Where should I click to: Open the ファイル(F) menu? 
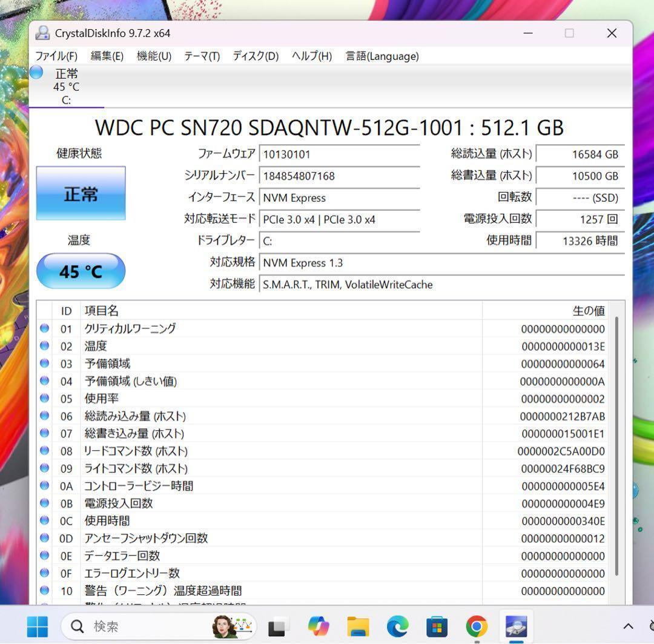(x=56, y=56)
